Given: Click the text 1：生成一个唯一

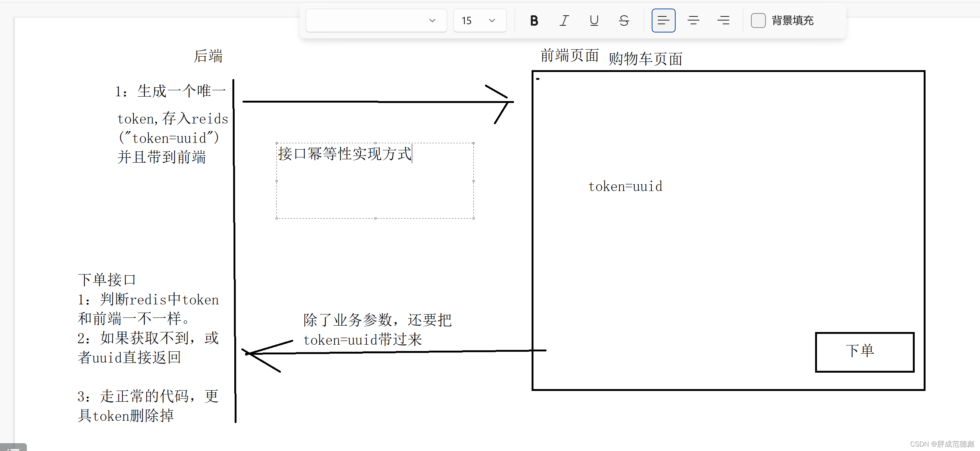Looking at the screenshot, I should [x=171, y=91].
